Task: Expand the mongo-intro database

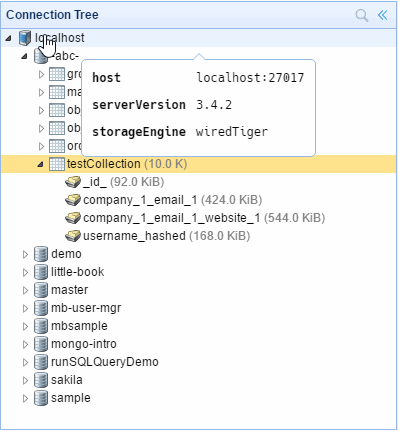Action: coord(25,344)
